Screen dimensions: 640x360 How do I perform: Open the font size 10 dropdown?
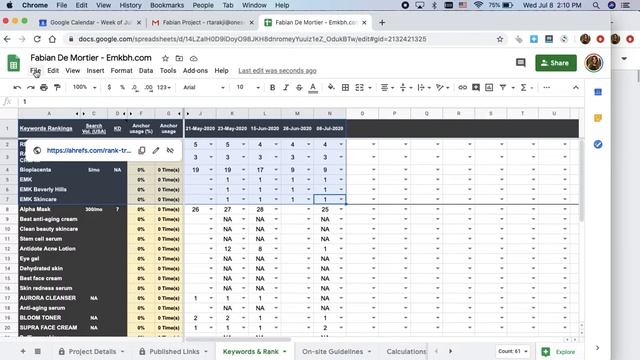pyautogui.click(x=248, y=87)
